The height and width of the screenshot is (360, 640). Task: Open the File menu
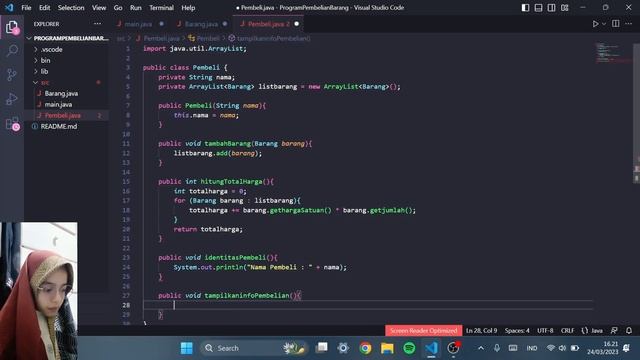[x=26, y=8]
